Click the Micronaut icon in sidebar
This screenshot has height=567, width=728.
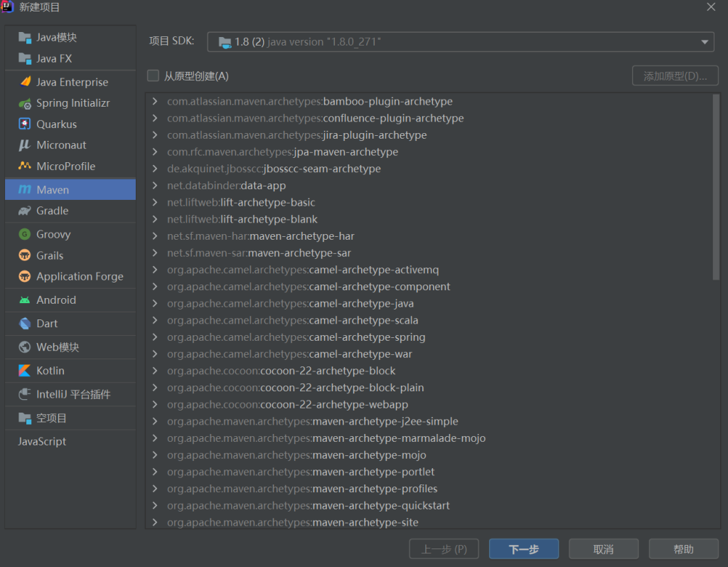[25, 145]
